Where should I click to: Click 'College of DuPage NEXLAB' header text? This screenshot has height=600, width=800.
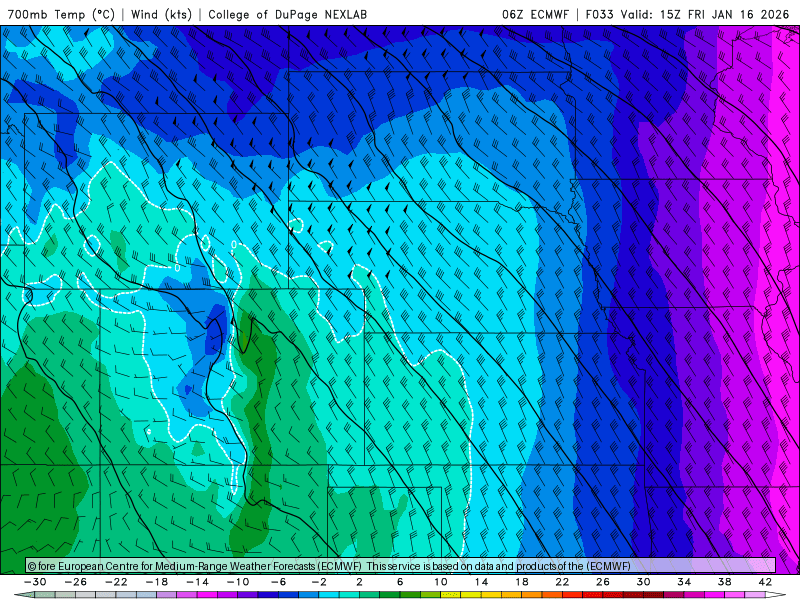[x=287, y=14]
